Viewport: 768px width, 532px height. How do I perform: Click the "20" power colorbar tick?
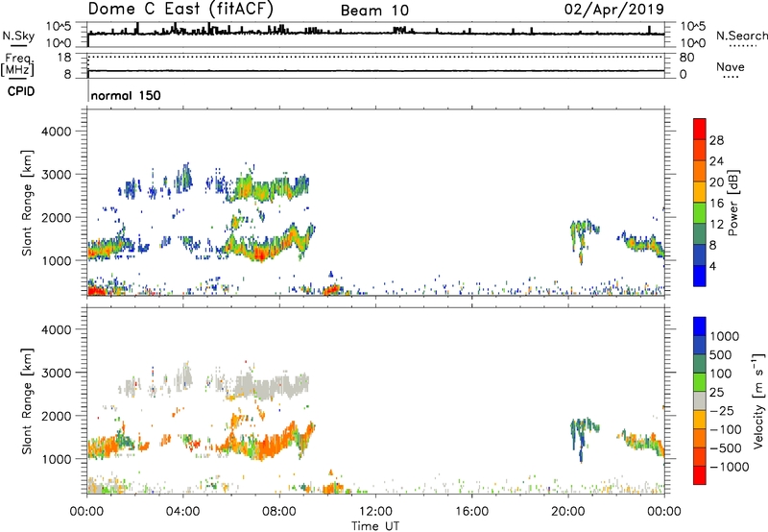click(716, 182)
